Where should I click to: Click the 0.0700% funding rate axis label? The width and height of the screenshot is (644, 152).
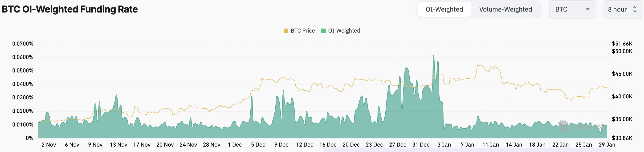(23, 44)
